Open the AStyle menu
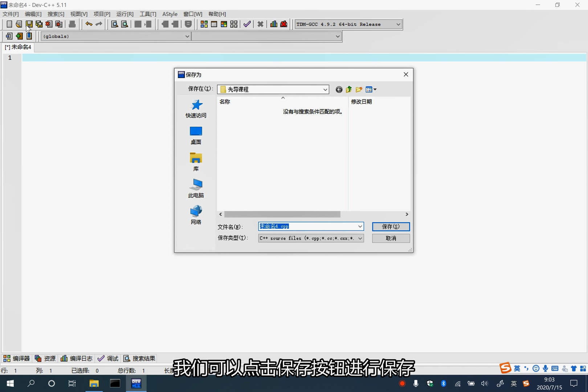This screenshot has height=392, width=588. point(170,14)
